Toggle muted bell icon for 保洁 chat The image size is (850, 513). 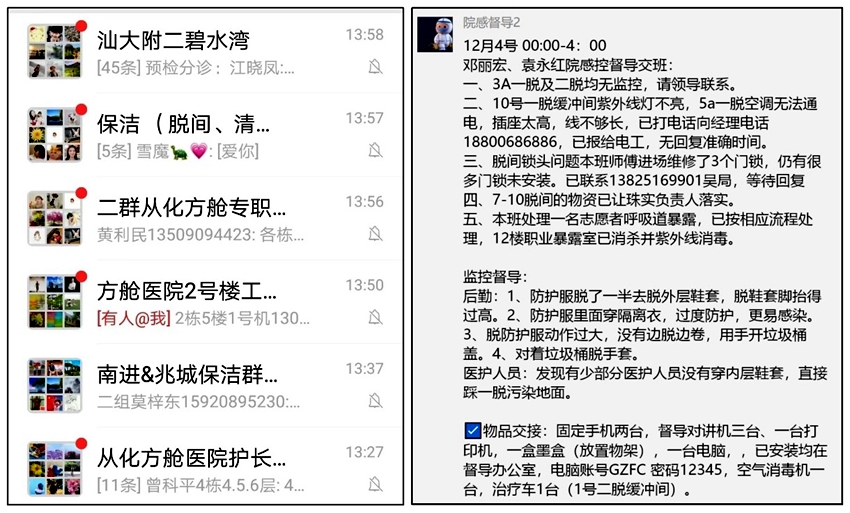pos(375,150)
